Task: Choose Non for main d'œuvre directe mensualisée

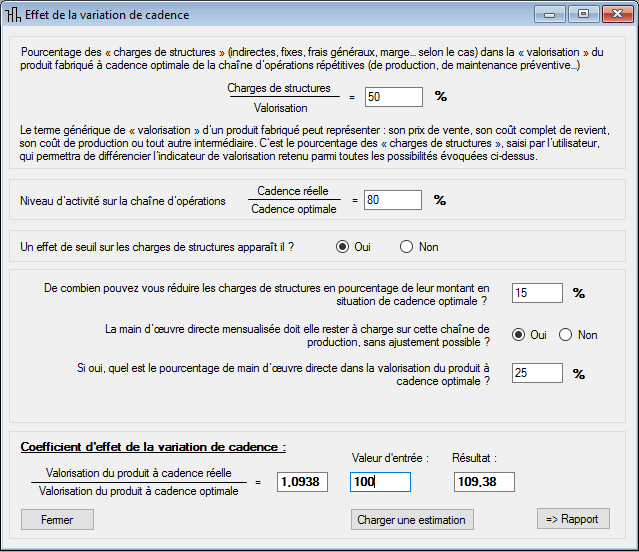Action: (x=565, y=335)
